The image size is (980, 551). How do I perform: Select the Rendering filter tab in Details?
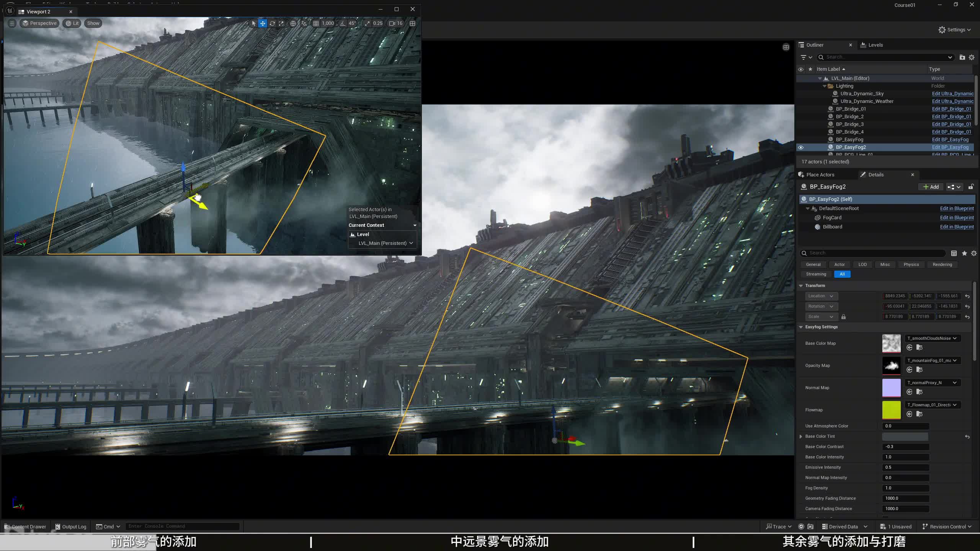(942, 264)
